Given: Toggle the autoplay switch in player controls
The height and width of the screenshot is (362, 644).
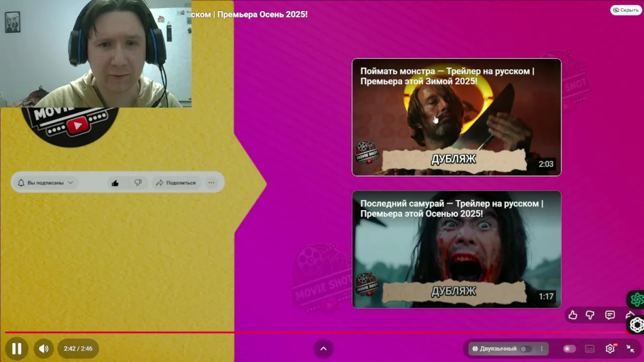Looking at the screenshot, I should point(569,348).
